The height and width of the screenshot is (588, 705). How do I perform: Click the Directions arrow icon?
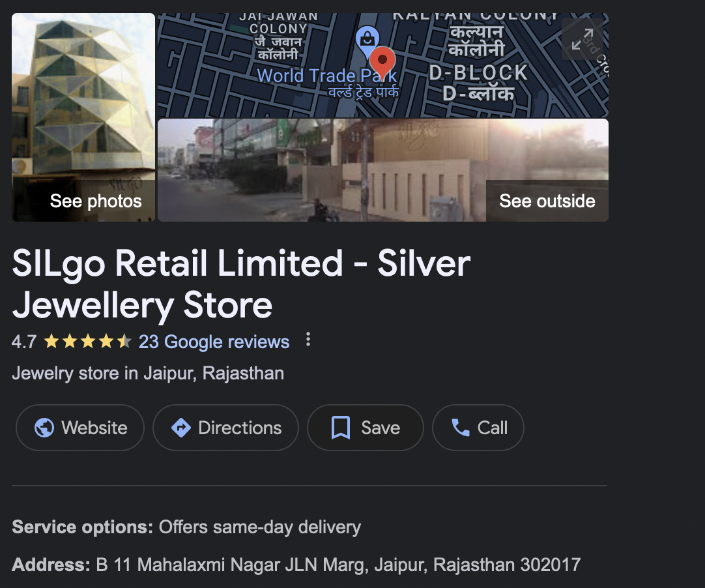180,428
